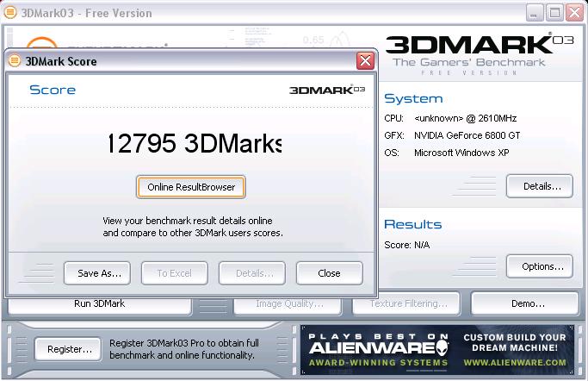The width and height of the screenshot is (588, 381).
Task: Click the To Excel button
Action: click(175, 273)
